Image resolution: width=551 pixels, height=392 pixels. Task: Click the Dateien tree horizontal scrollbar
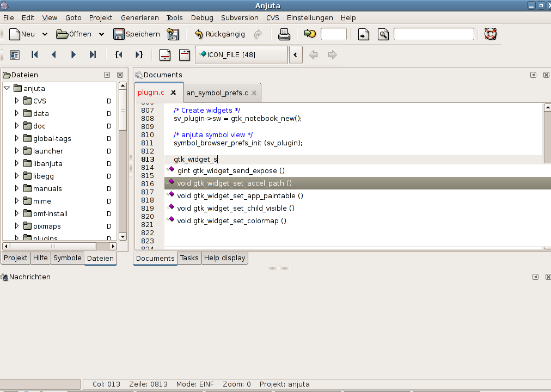(59, 246)
